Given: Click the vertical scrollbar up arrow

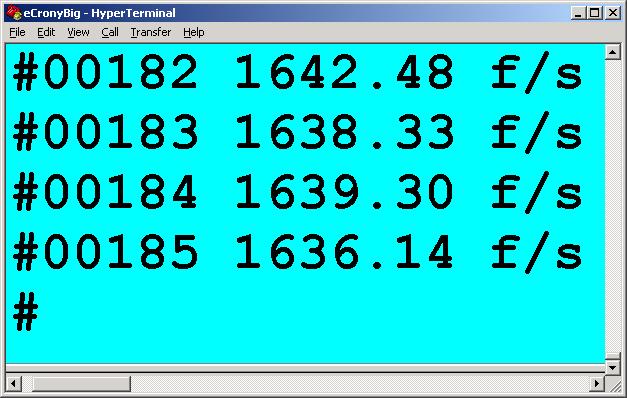Looking at the screenshot, I should tap(613, 52).
